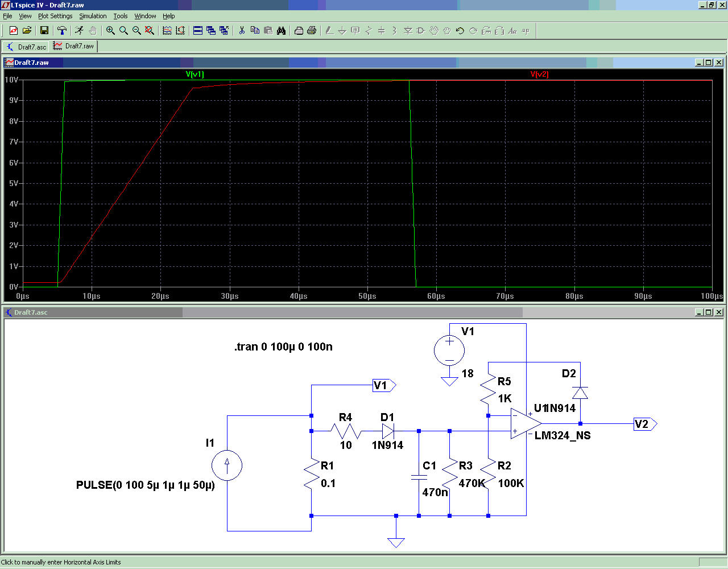Tile the windows with the toolbar icon
The image size is (728, 569).
[x=198, y=31]
